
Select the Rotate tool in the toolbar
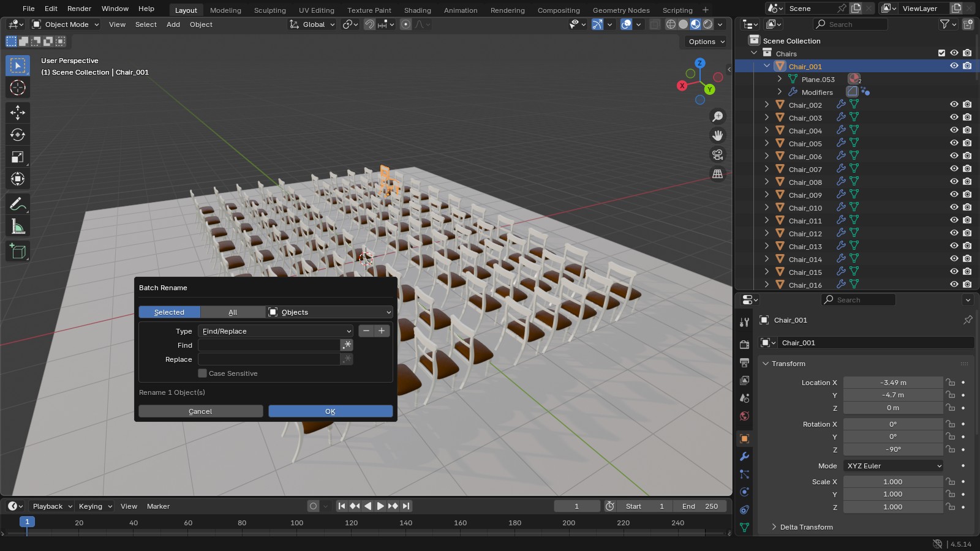tap(18, 135)
